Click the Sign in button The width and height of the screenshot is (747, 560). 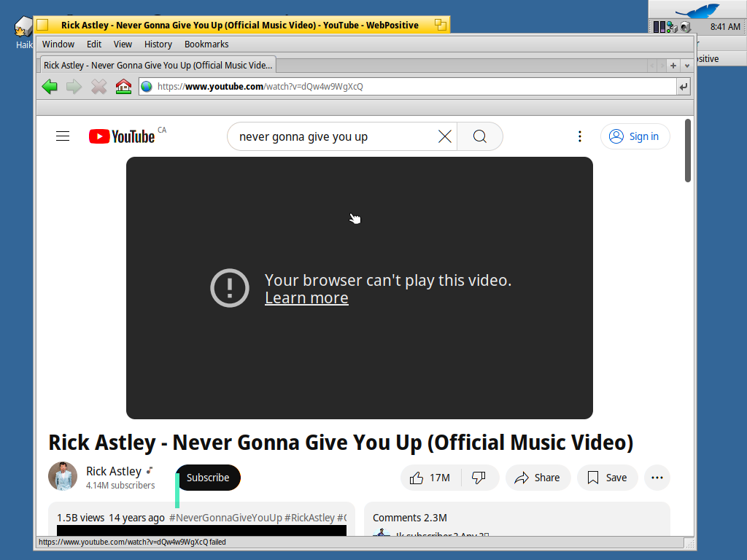point(635,136)
